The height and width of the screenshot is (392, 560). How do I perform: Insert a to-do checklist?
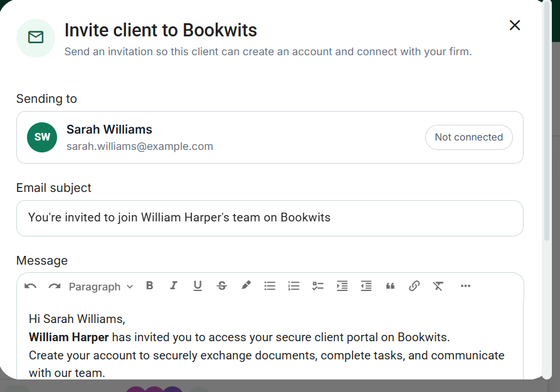click(318, 286)
